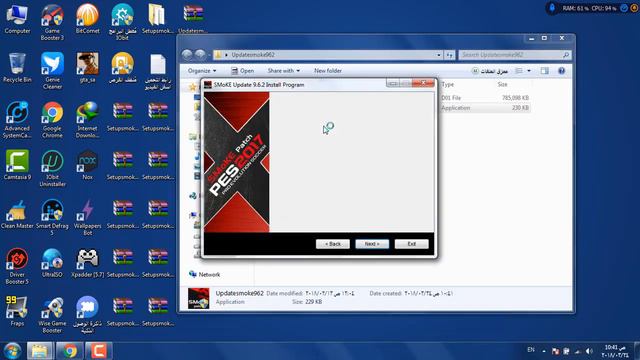Image resolution: width=640 pixels, height=360 pixels.
Task: Click the Updatesmoke962 file thumbnail in details pane
Action: 198,298
